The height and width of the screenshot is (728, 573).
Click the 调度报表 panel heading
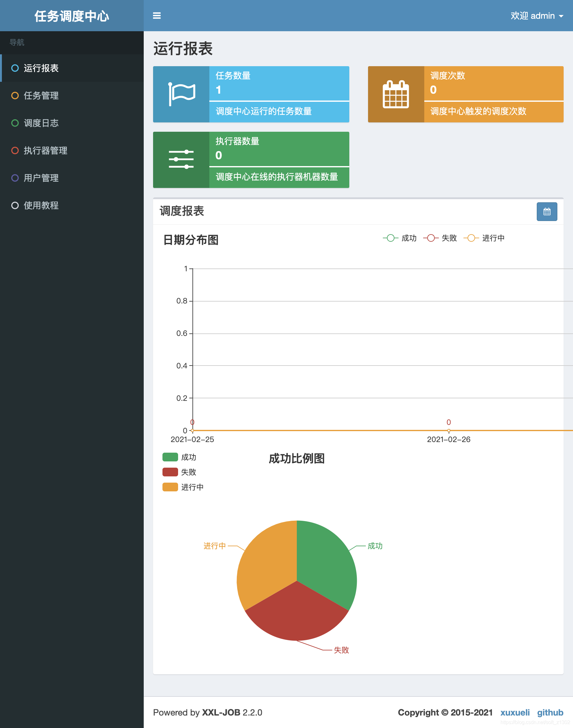pyautogui.click(x=182, y=211)
